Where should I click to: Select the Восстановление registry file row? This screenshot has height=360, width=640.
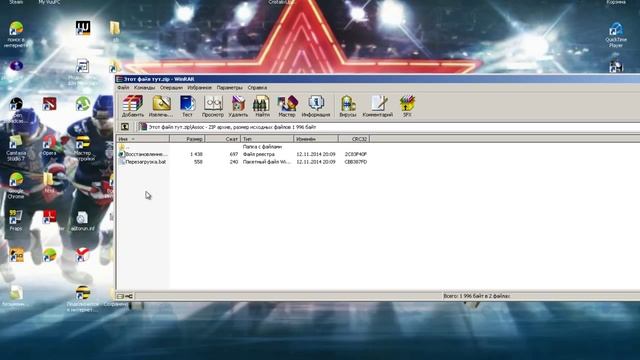point(243,154)
